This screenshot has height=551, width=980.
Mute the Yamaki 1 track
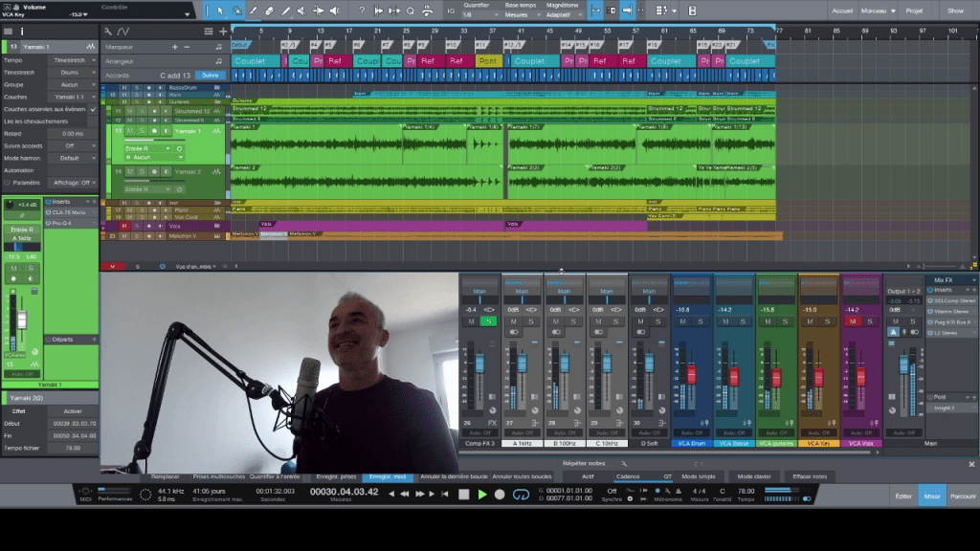tap(131, 130)
